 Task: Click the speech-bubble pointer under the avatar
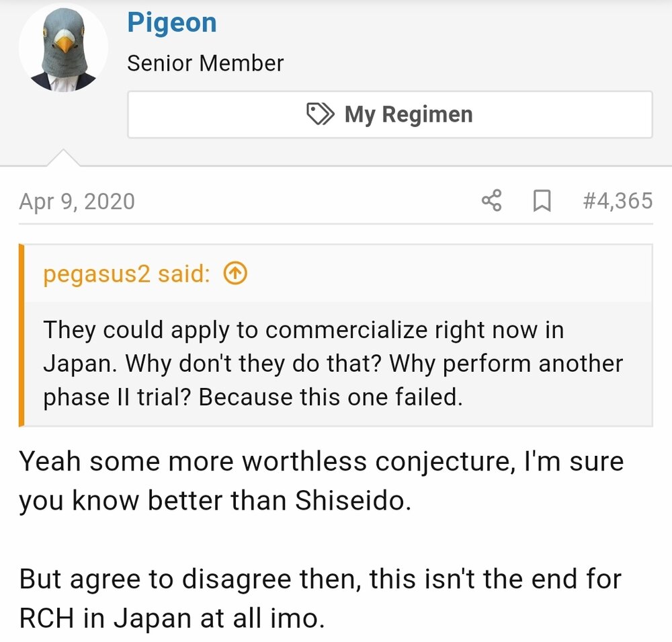click(x=63, y=157)
